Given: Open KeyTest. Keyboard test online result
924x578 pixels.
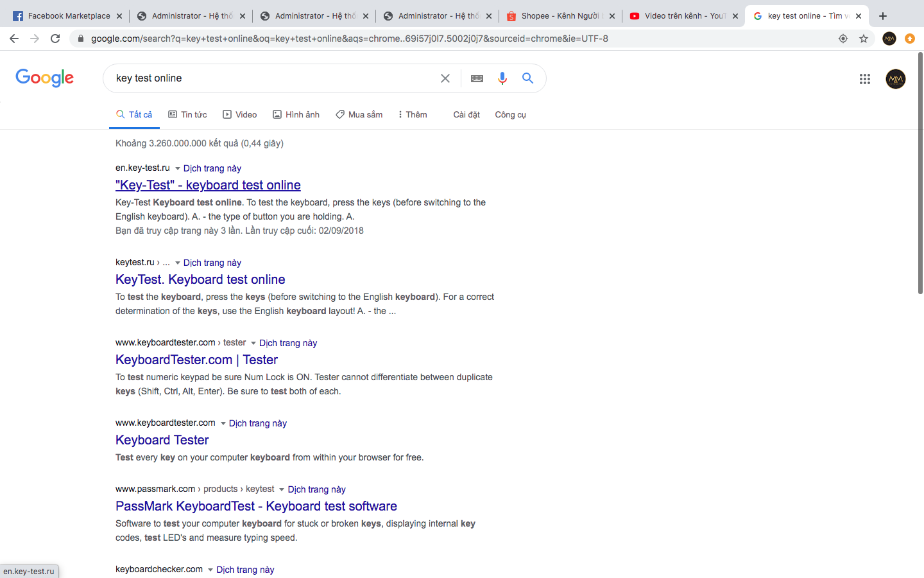Looking at the screenshot, I should tap(200, 279).
